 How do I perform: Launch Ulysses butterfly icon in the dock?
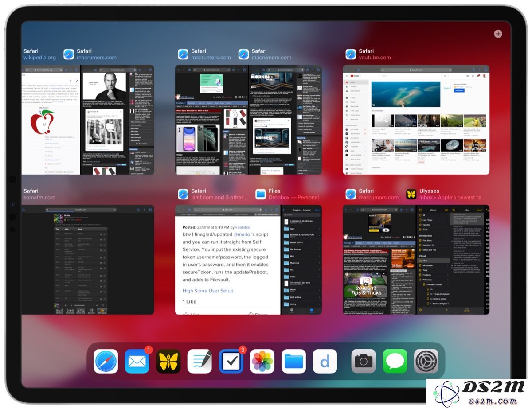[168, 361]
